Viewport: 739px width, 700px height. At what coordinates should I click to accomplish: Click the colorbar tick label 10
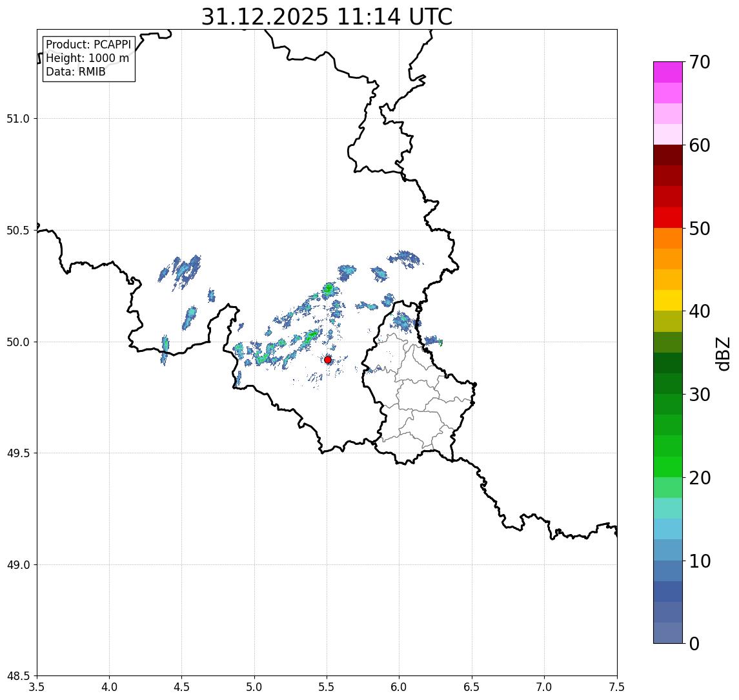(x=700, y=561)
